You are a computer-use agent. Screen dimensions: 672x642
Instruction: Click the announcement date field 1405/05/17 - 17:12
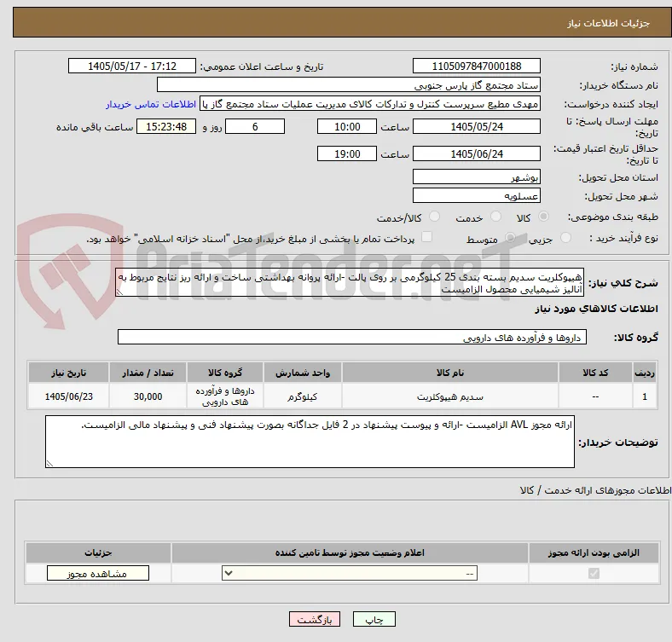132,66
